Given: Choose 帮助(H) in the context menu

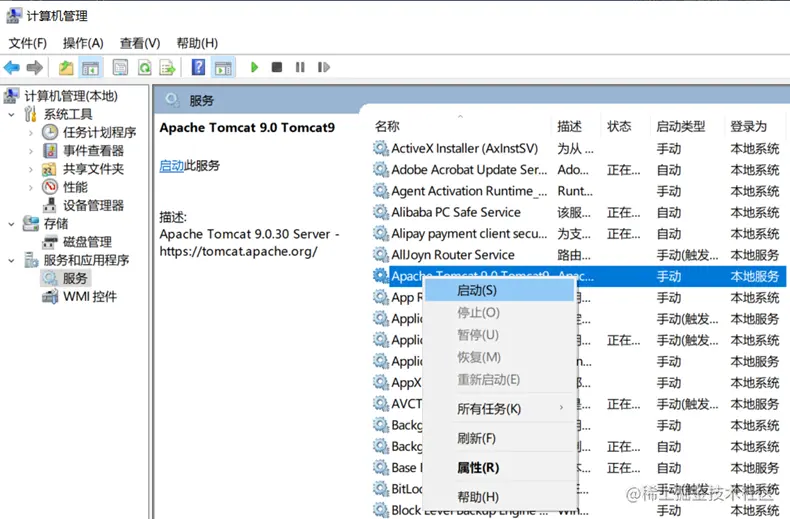Looking at the screenshot, I should pyautogui.click(x=500, y=497).
